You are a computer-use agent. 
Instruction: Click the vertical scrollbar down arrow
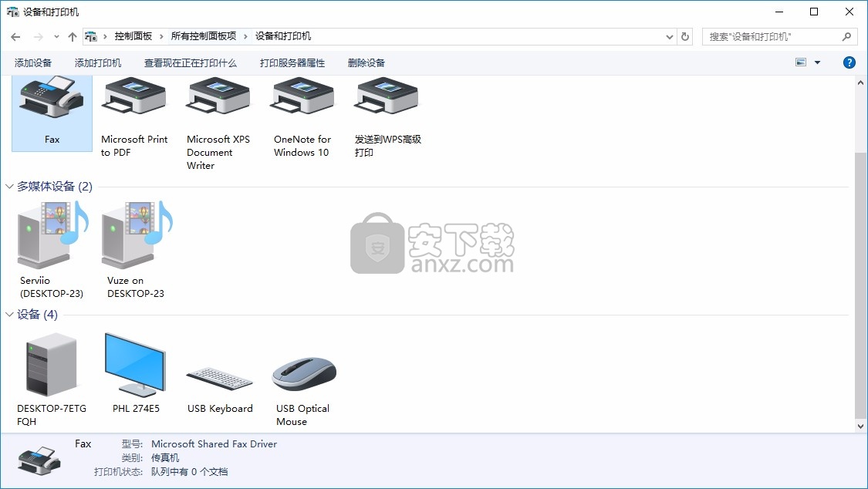coord(860,426)
